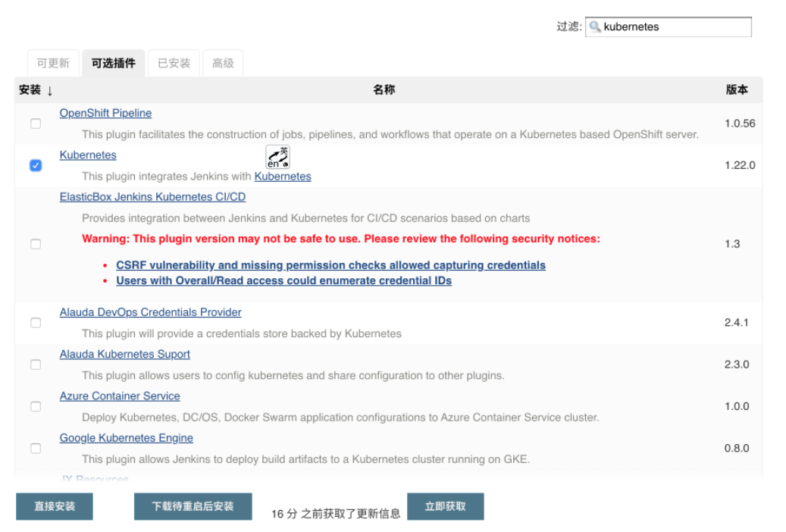The image size is (786, 532).
Task: Click the 名称 column header
Action: 384,89
